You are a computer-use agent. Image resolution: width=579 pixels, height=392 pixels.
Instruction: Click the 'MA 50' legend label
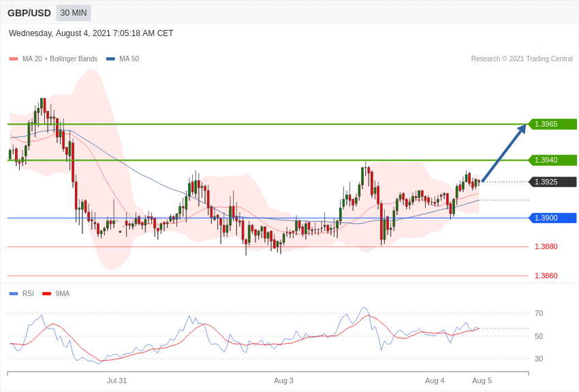click(x=129, y=59)
